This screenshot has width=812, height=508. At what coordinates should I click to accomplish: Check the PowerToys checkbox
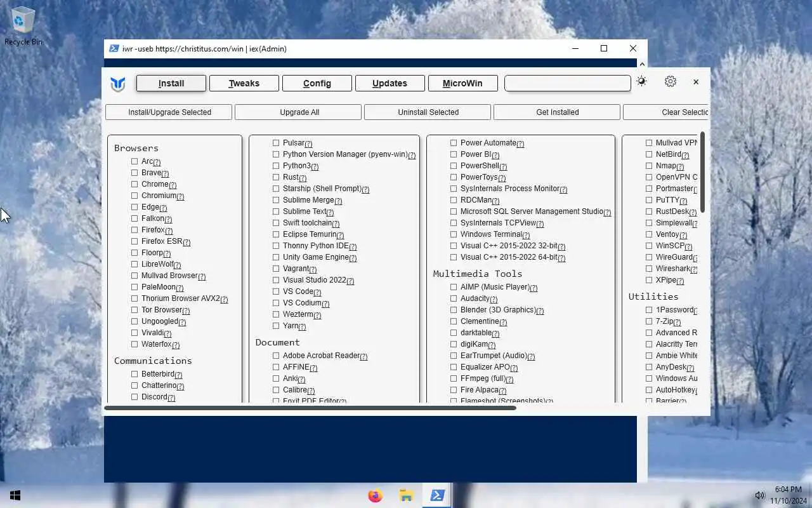[x=454, y=177]
